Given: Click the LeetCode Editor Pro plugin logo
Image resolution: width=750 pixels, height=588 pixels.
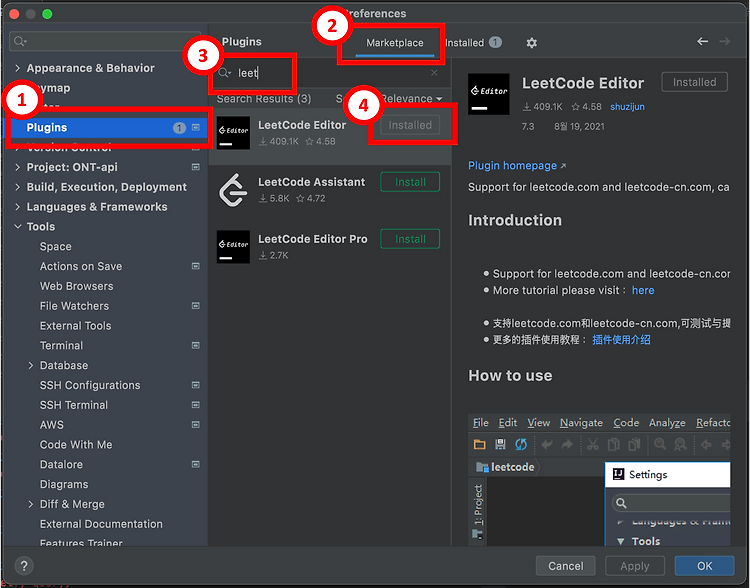Looking at the screenshot, I should [233, 246].
